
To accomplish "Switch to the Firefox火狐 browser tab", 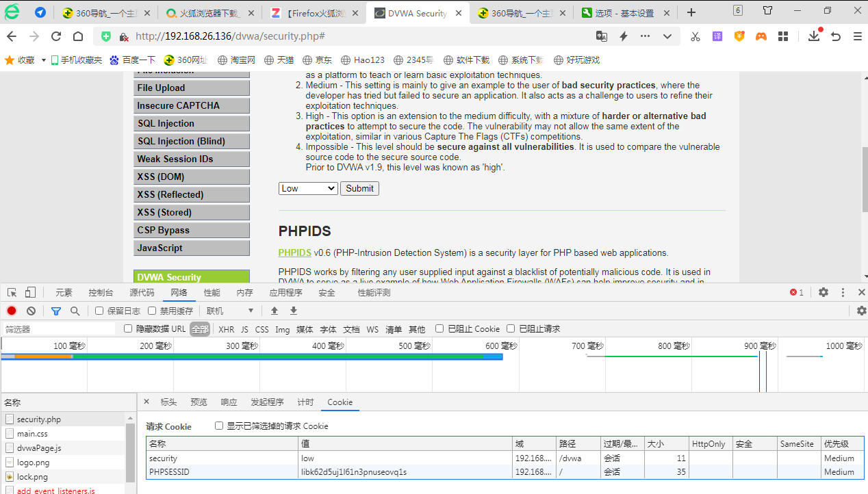I will point(314,13).
